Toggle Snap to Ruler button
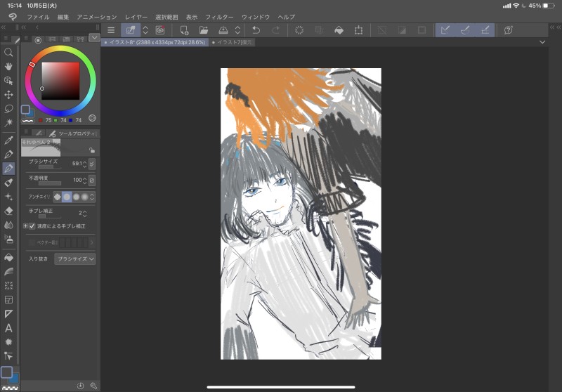Image resolution: width=562 pixels, height=392 pixels. coord(445,30)
